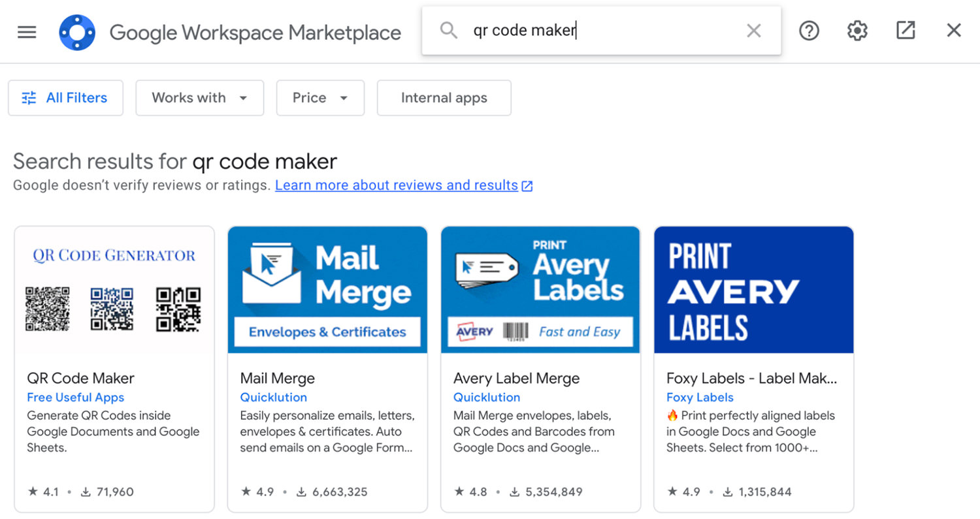The image size is (980, 519).
Task: Click the 'Search results for qr code maker' heading
Action: (x=175, y=161)
